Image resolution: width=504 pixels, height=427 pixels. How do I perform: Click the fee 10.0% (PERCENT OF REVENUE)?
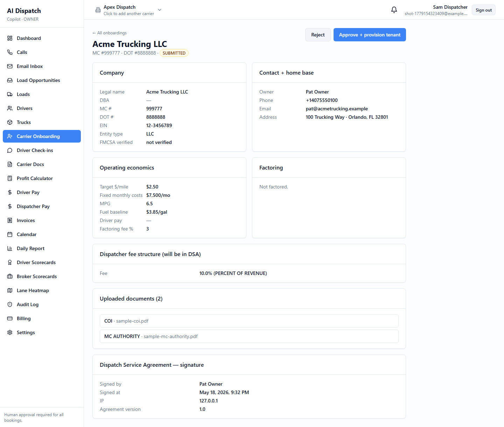pyautogui.click(x=233, y=273)
